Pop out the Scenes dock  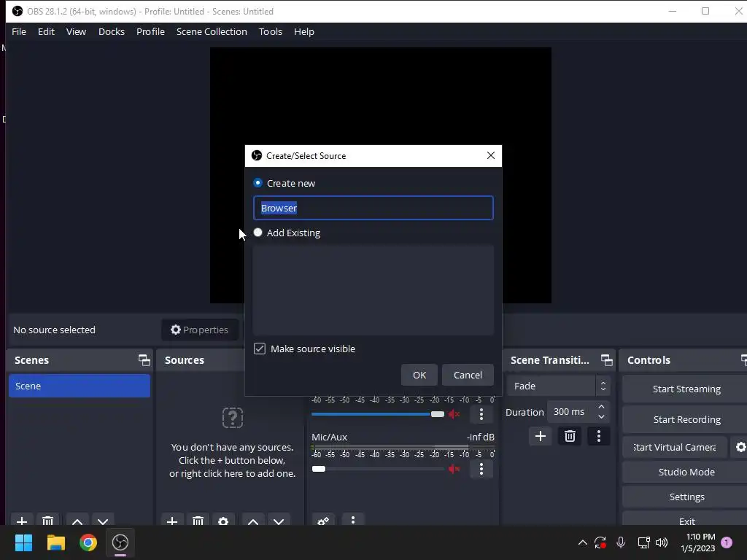point(144,360)
